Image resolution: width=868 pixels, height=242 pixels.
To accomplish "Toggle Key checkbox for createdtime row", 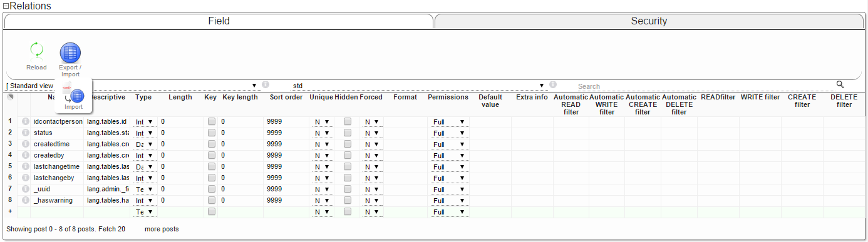I will click(x=212, y=144).
